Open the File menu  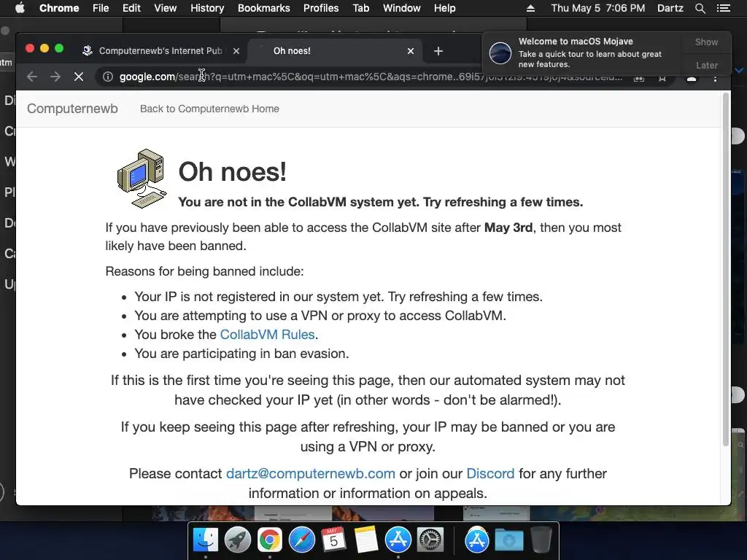[101, 8]
